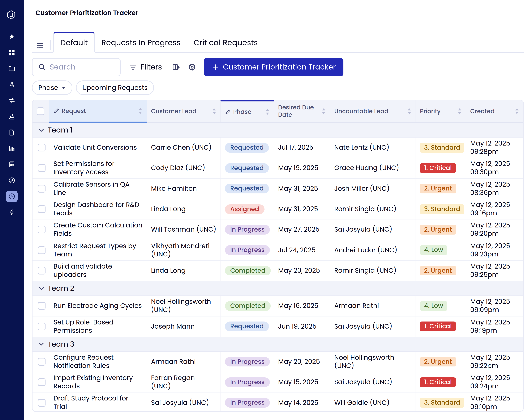Check the Run Electrode Aging Cycles checkbox
532x420 pixels.
pos(42,306)
